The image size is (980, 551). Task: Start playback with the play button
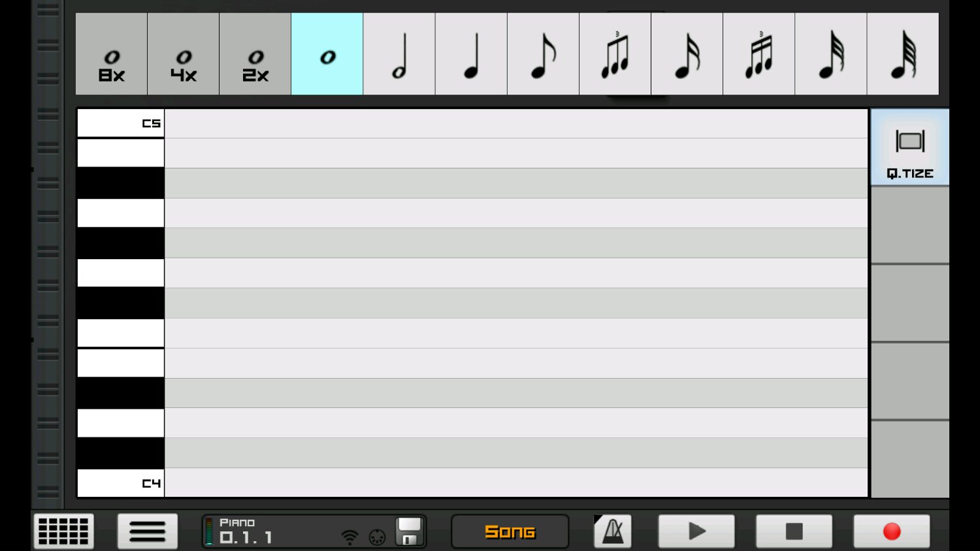(x=696, y=531)
